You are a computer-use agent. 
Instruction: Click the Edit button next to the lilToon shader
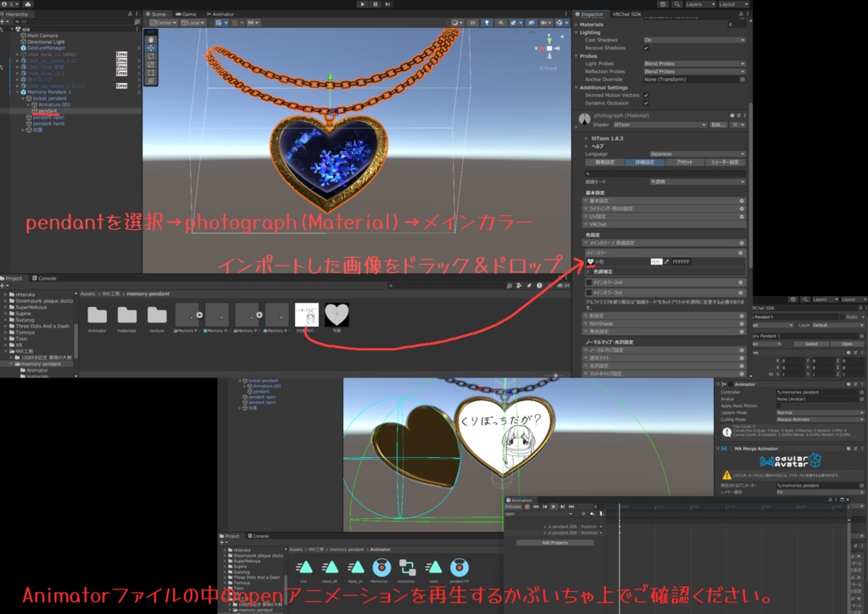719,125
